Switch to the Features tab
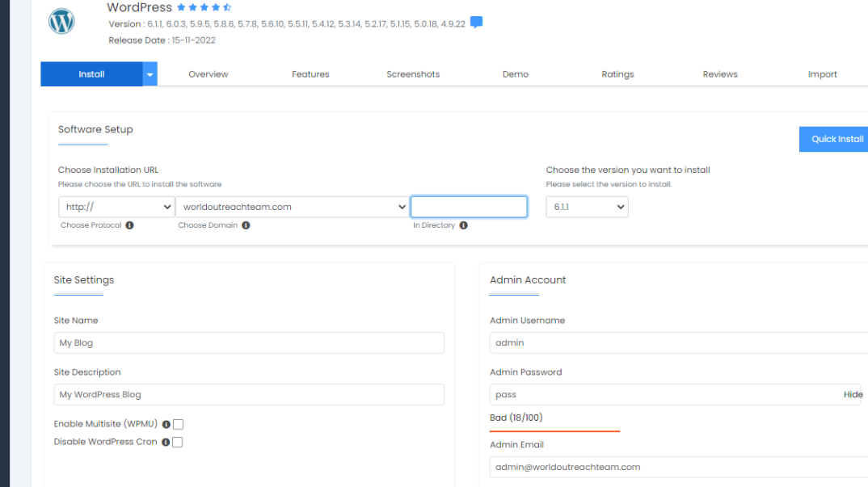This screenshot has height=487, width=868. click(310, 74)
